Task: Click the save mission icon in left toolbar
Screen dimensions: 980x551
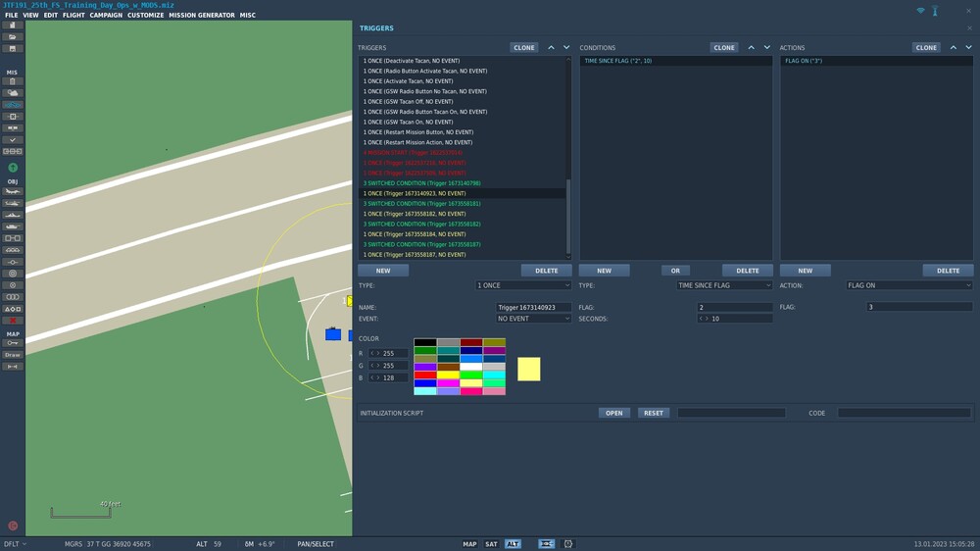Action: (13, 48)
